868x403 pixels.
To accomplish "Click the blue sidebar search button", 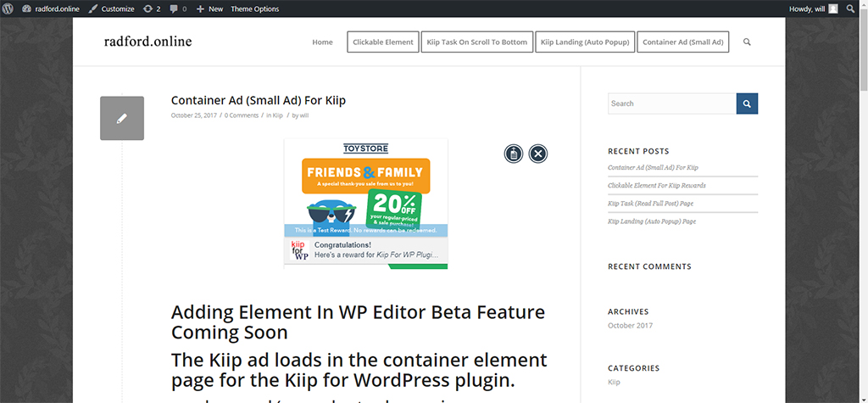I will pos(747,104).
